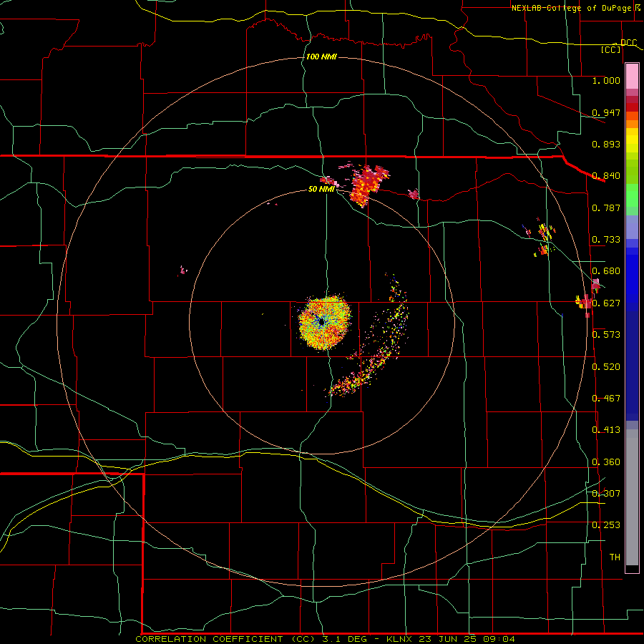This screenshot has width=644, height=644.
Task: Click the gray lower segment of the color bar
Action: coord(632,497)
